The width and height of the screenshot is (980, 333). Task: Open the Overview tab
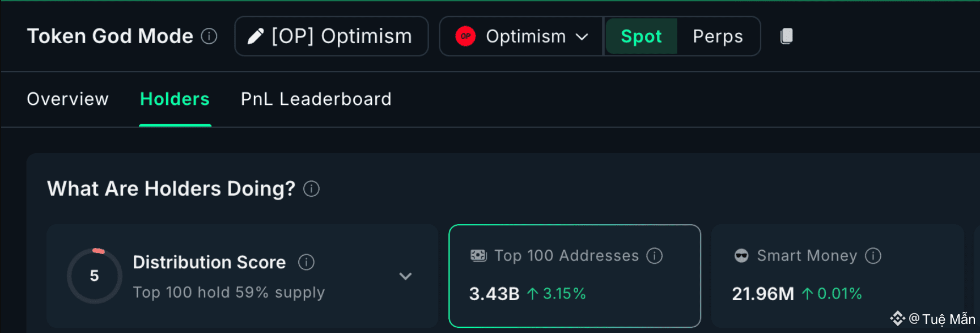click(67, 99)
